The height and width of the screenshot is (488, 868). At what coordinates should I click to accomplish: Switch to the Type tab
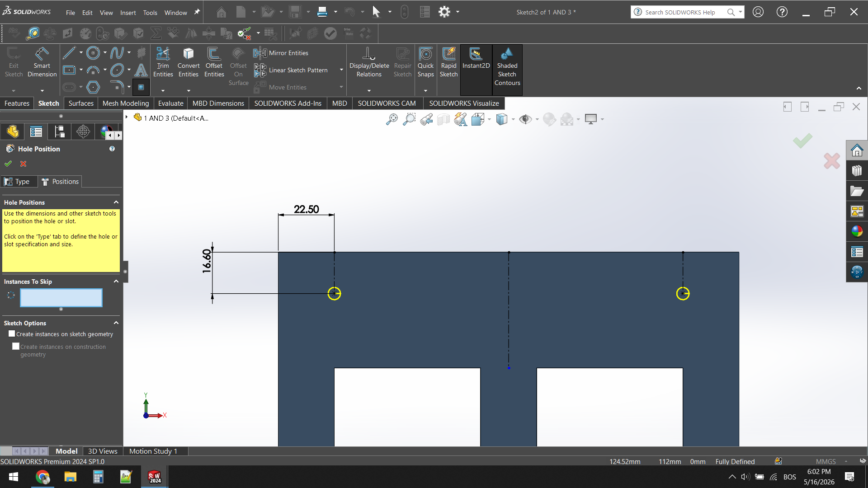[19, 182]
